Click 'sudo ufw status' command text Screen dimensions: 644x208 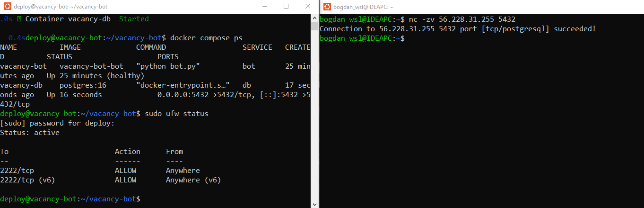[176, 114]
